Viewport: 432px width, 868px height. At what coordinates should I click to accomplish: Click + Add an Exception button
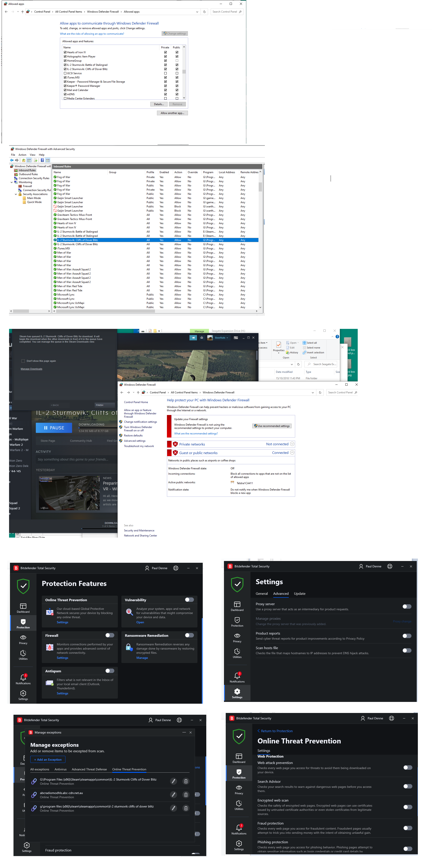pyautogui.click(x=48, y=760)
